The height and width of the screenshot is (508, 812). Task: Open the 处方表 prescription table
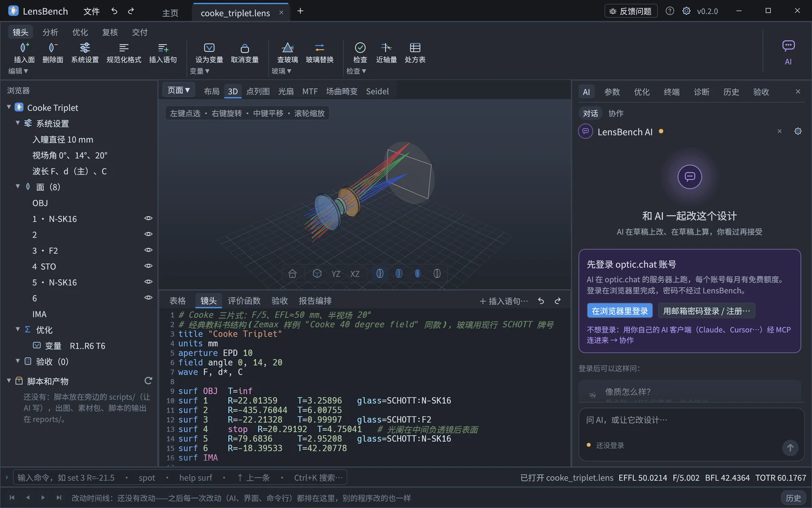point(415,53)
